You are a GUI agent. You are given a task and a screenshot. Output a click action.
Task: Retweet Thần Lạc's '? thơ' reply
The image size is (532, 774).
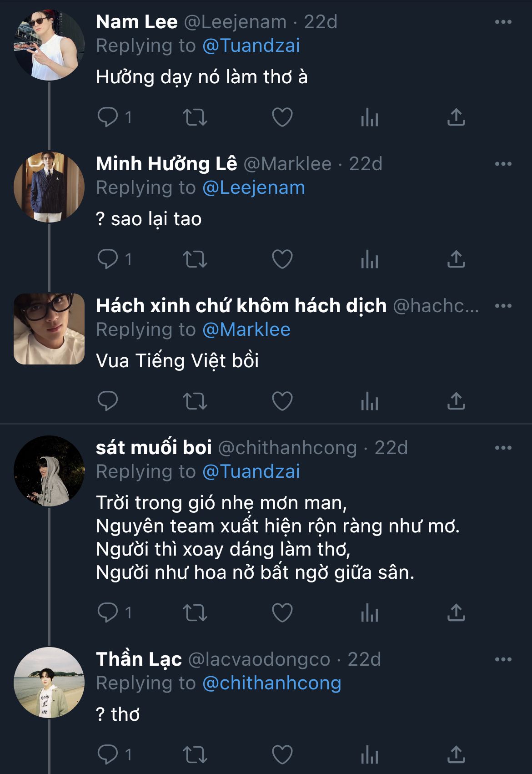point(195,754)
